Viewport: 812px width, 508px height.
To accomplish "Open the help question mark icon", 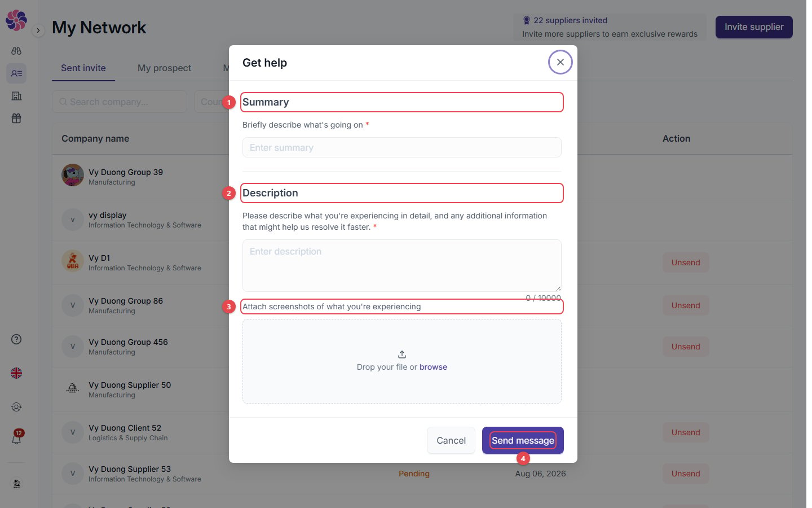I will pos(16,339).
